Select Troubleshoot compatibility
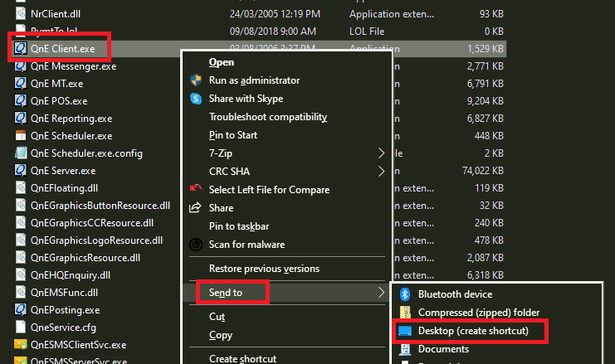Screen dimensions: 615x364 [268, 117]
